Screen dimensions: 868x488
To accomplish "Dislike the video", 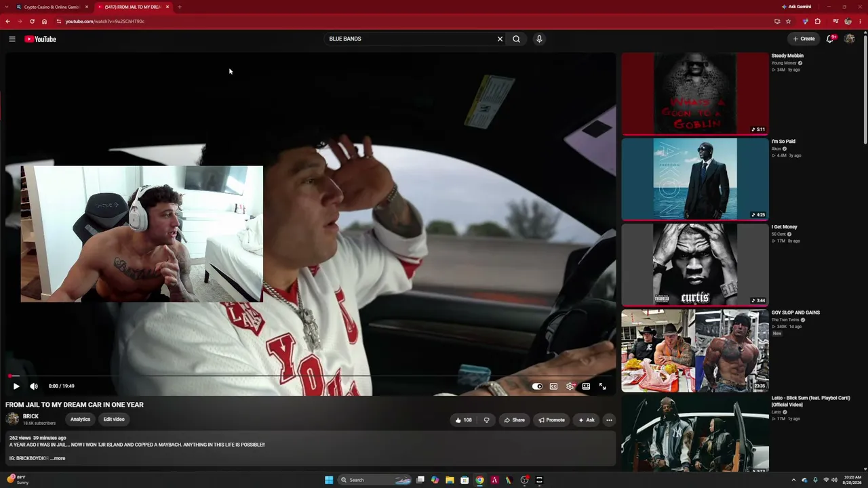I will 486,420.
